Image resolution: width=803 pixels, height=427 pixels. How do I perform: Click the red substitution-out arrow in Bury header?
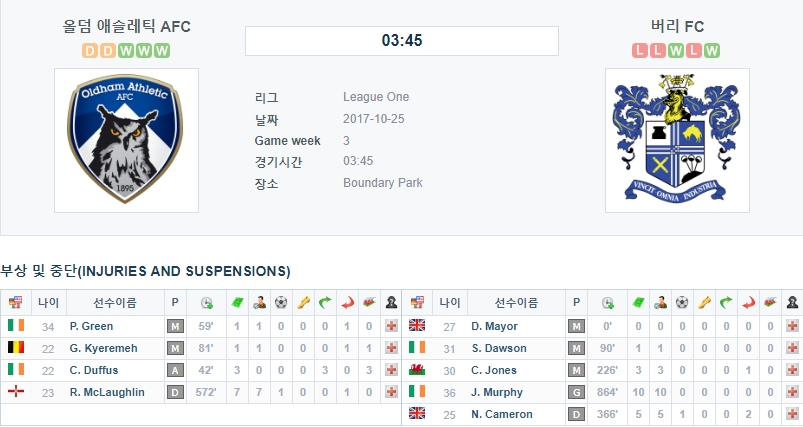(748, 303)
